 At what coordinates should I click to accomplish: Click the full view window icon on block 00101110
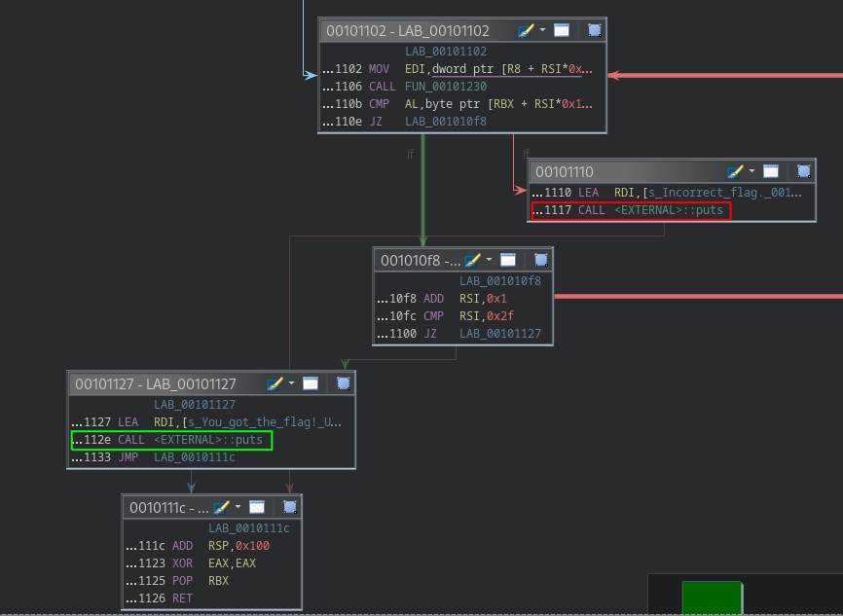point(770,171)
